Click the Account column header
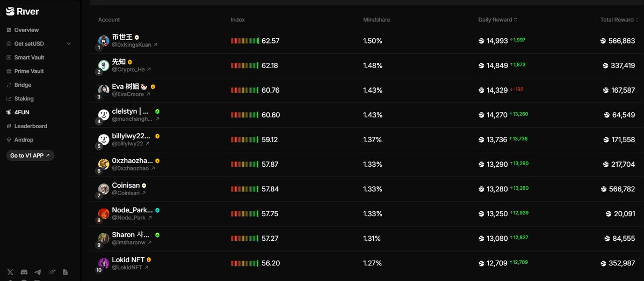The height and width of the screenshot is (281, 644). click(x=109, y=20)
